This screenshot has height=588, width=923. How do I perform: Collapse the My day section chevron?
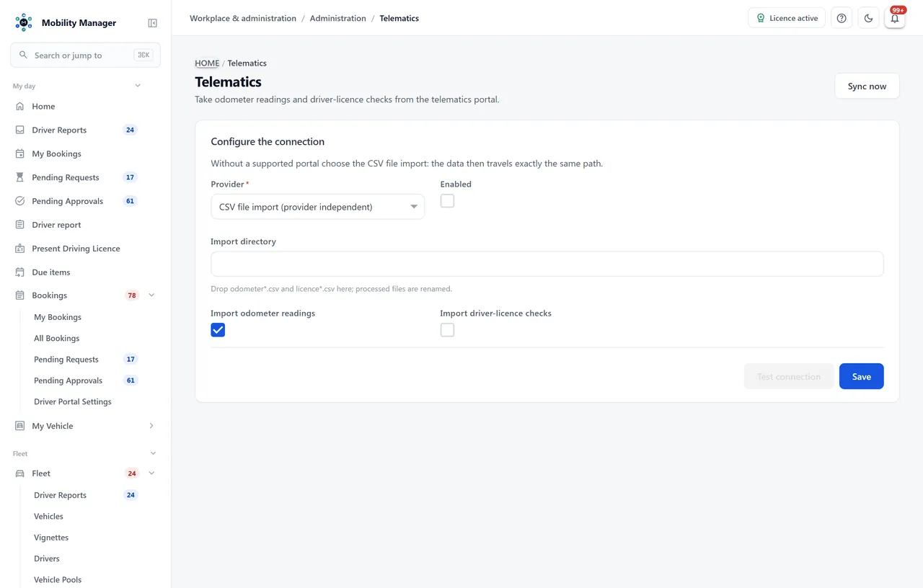[x=138, y=86]
